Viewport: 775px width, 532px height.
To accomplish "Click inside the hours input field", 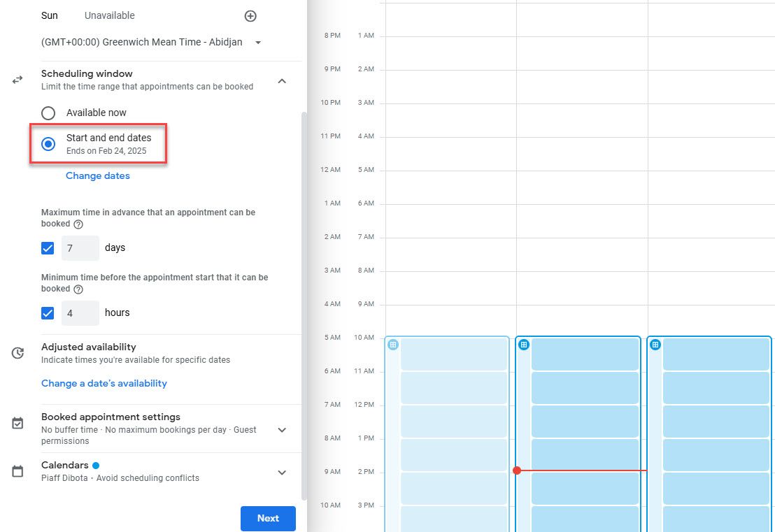I will (80, 312).
